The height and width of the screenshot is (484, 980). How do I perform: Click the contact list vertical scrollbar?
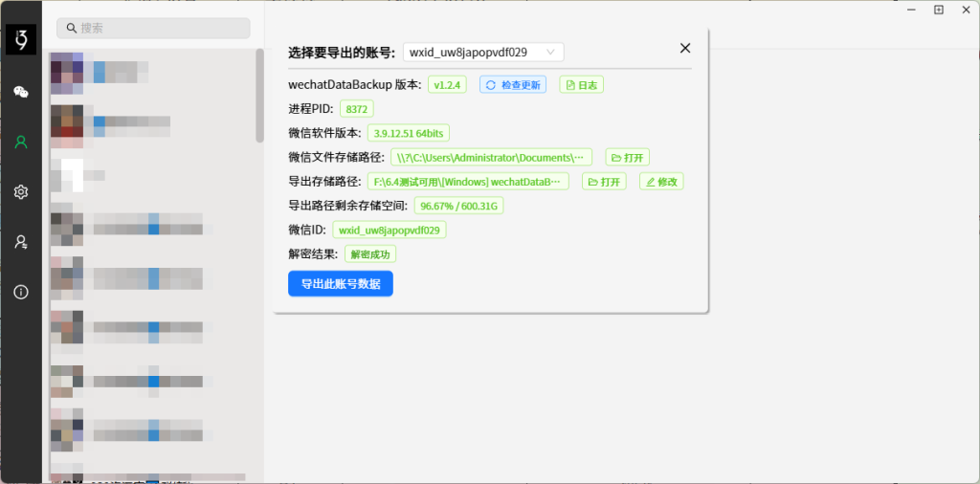pos(259,96)
